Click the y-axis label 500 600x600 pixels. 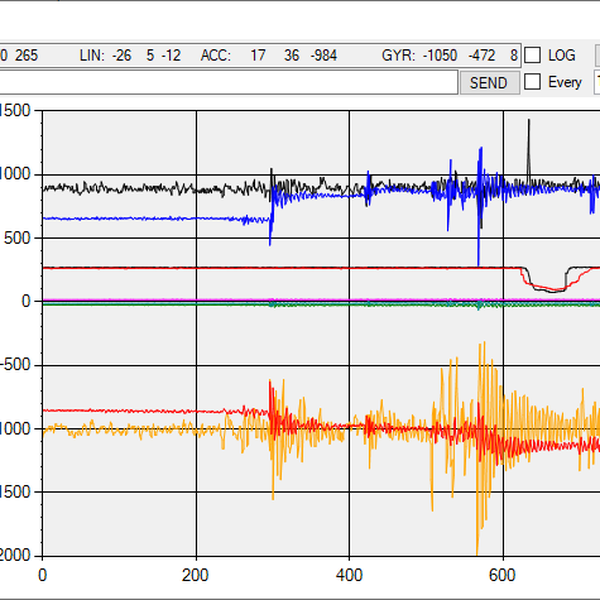pos(18,238)
